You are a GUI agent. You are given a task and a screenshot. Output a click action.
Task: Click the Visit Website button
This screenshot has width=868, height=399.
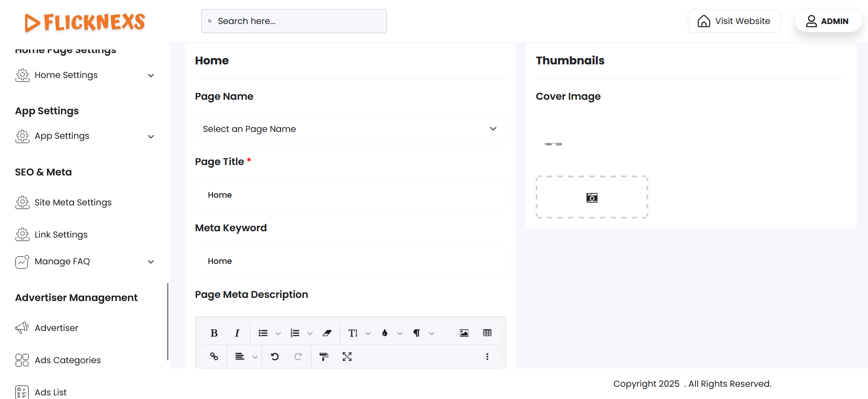(734, 21)
